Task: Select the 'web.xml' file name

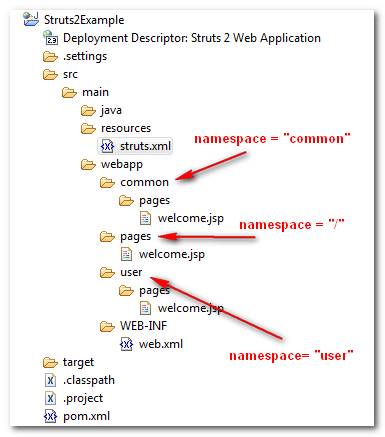Action: (x=161, y=344)
